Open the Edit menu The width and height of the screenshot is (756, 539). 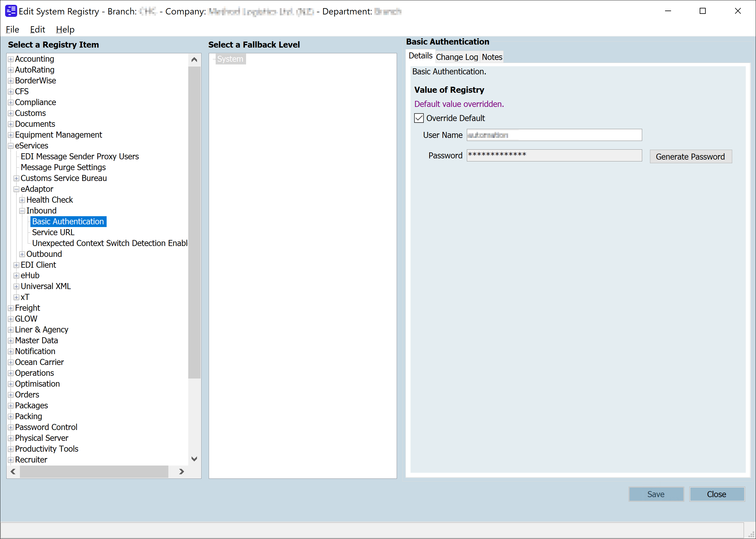[x=37, y=29]
